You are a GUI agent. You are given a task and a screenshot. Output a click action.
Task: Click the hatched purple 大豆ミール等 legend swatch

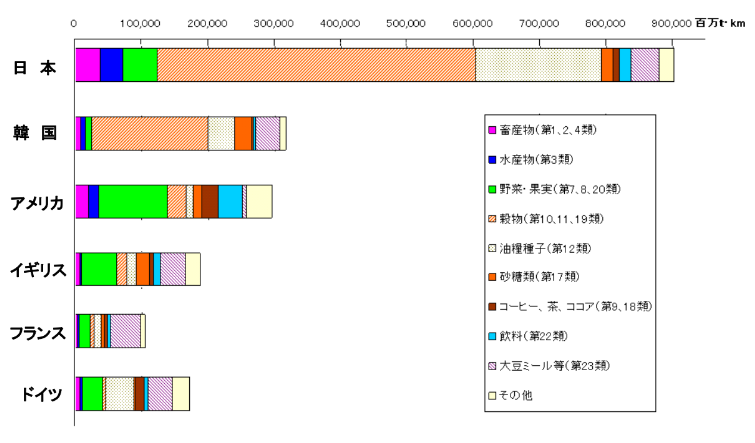tap(492, 366)
